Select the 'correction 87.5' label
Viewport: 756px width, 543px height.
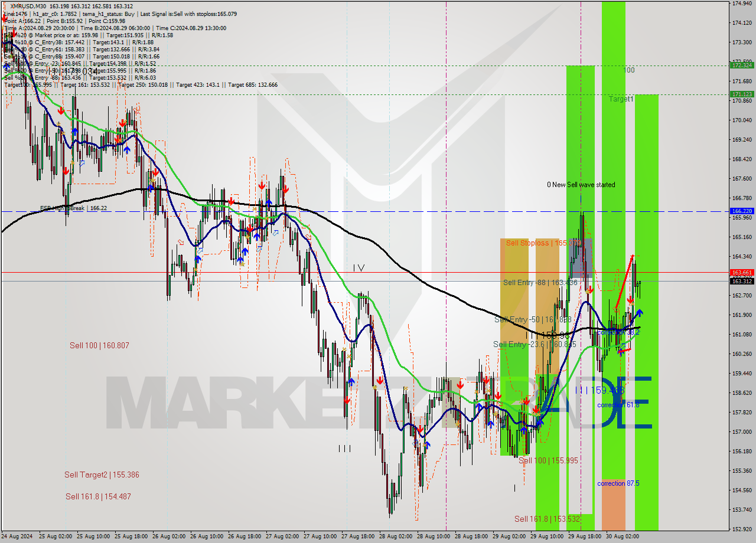click(x=618, y=483)
